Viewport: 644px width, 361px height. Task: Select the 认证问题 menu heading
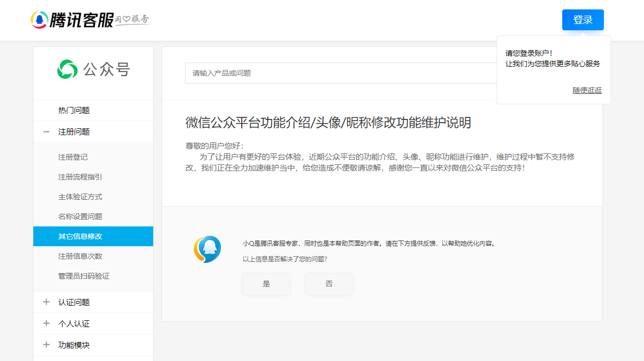[x=74, y=302]
